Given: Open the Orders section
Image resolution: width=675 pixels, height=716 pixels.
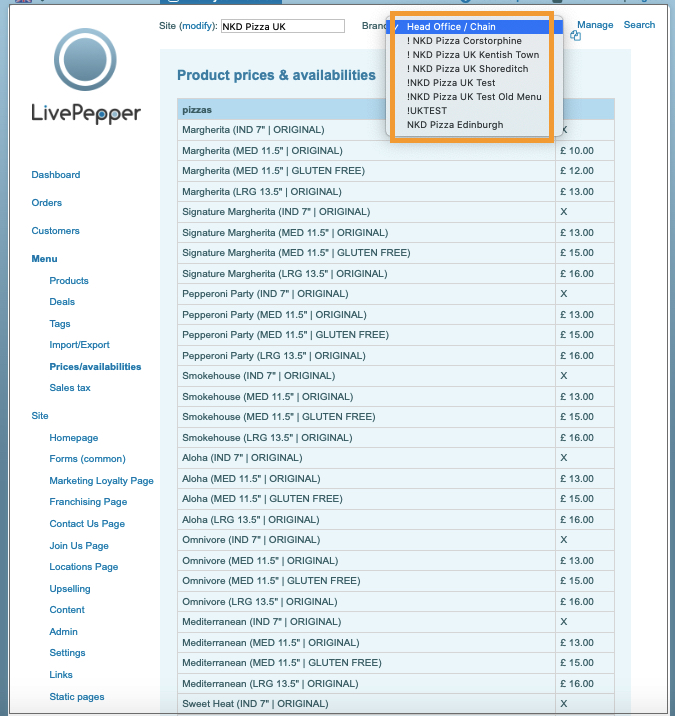Looking at the screenshot, I should click(47, 203).
